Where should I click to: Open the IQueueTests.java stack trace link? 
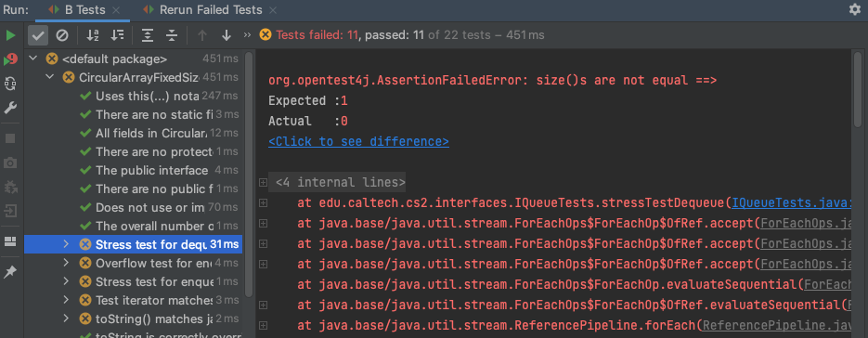point(792,202)
